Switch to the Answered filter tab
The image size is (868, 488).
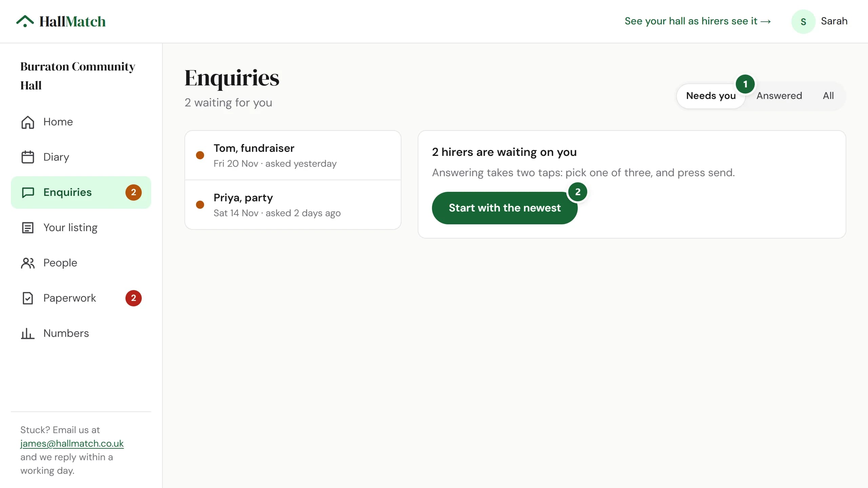pyautogui.click(x=779, y=96)
